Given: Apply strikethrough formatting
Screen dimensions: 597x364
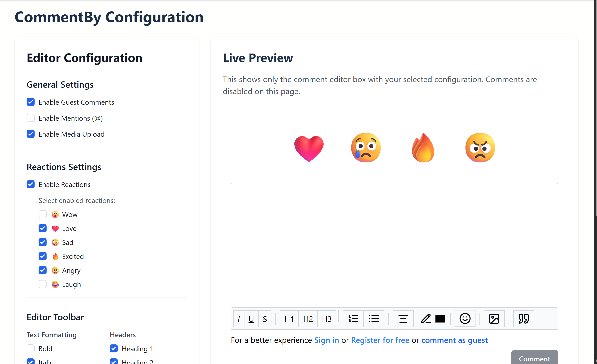Looking at the screenshot, I should [265, 319].
